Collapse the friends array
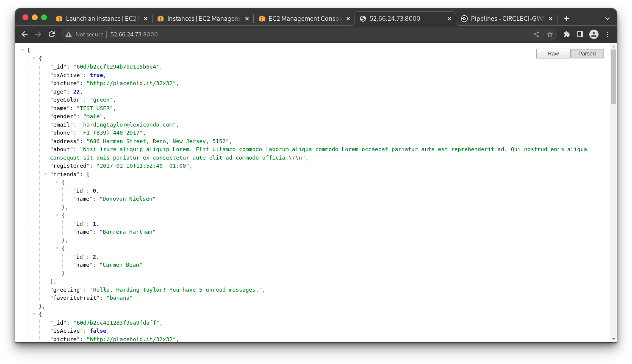This screenshot has width=632, height=364. click(45, 174)
